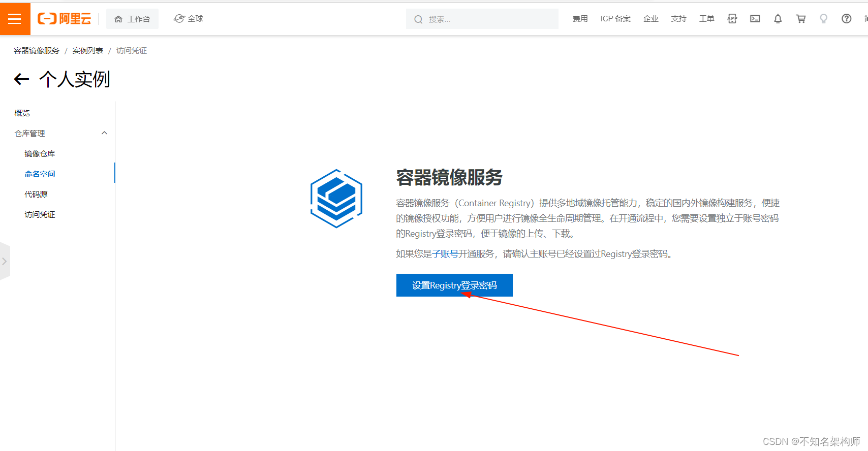
Task: Click the 访问凭证 breadcrumb text
Action: click(132, 51)
